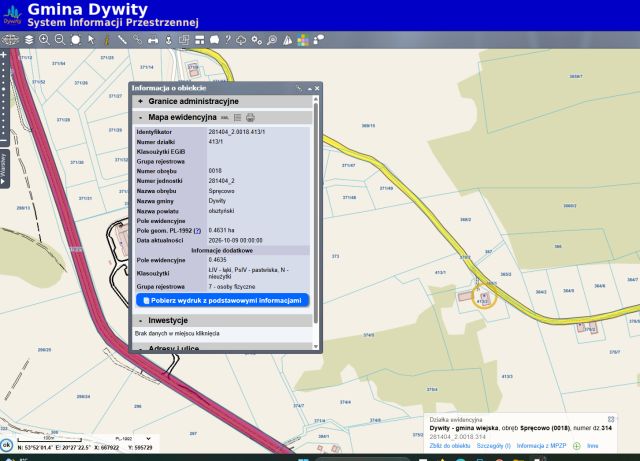This screenshot has width=640, height=461.
Task: Select the zoom in magnifier tool
Action: (x=44, y=40)
